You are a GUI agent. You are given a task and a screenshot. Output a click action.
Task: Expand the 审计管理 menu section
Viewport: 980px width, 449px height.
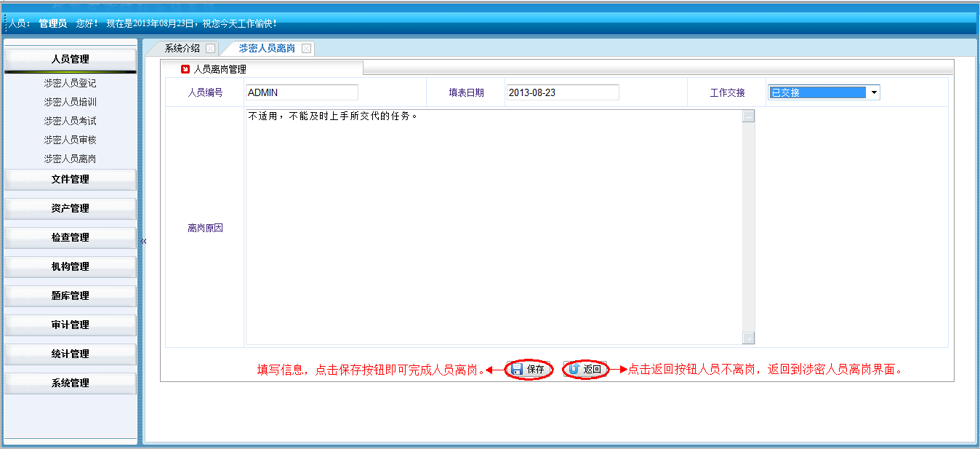70,325
